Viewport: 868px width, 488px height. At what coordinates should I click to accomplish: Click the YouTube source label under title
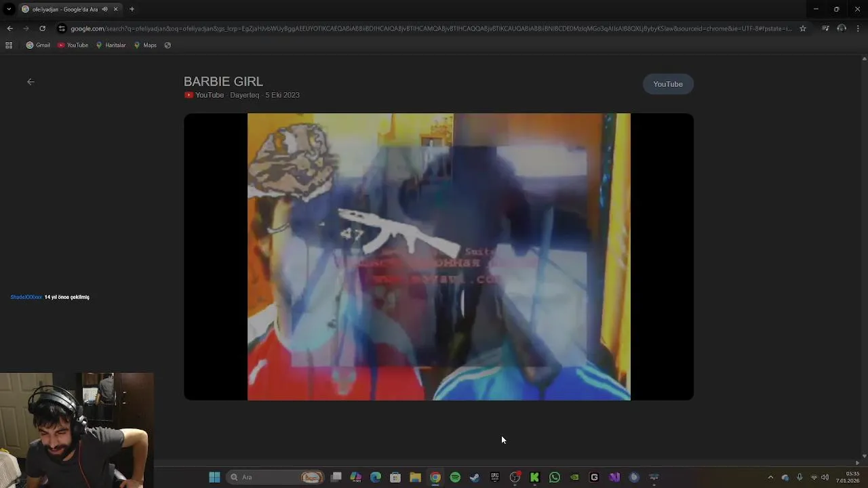pyautogui.click(x=210, y=95)
